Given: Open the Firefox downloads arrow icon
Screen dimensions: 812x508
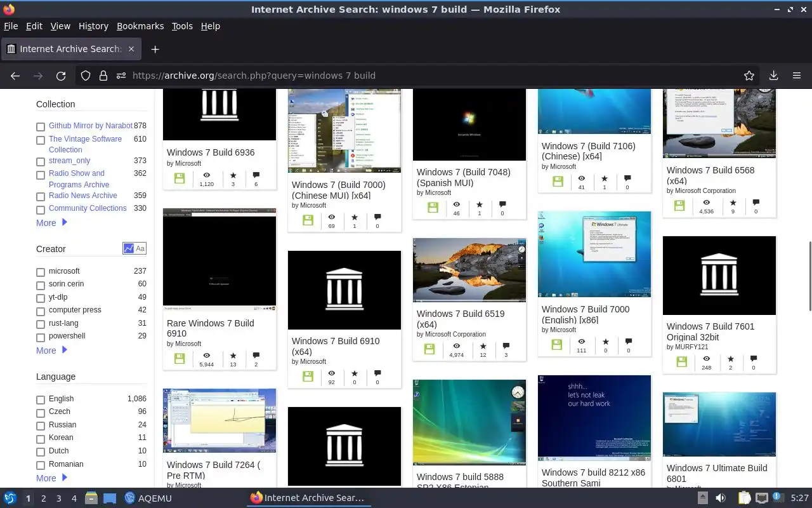Looking at the screenshot, I should tap(773, 76).
